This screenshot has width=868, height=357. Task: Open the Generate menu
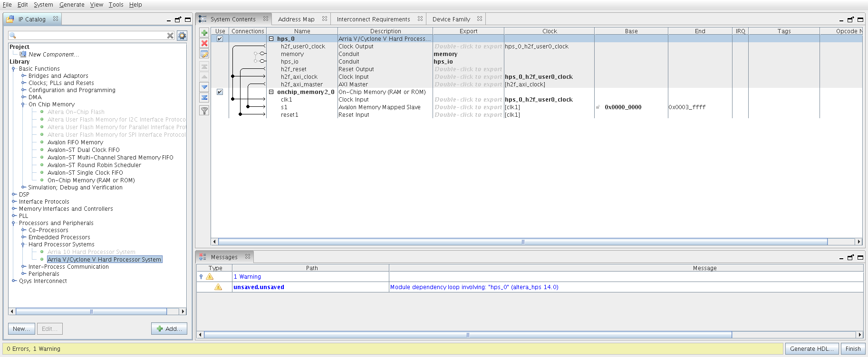coord(72,5)
